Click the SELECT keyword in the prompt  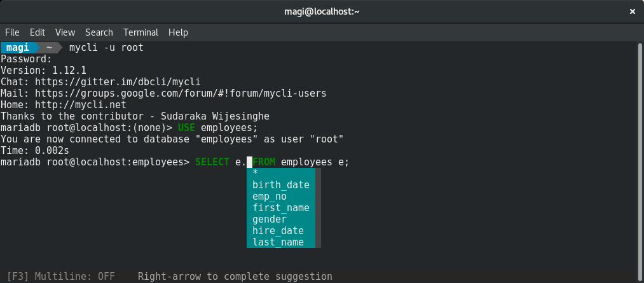[x=212, y=162]
